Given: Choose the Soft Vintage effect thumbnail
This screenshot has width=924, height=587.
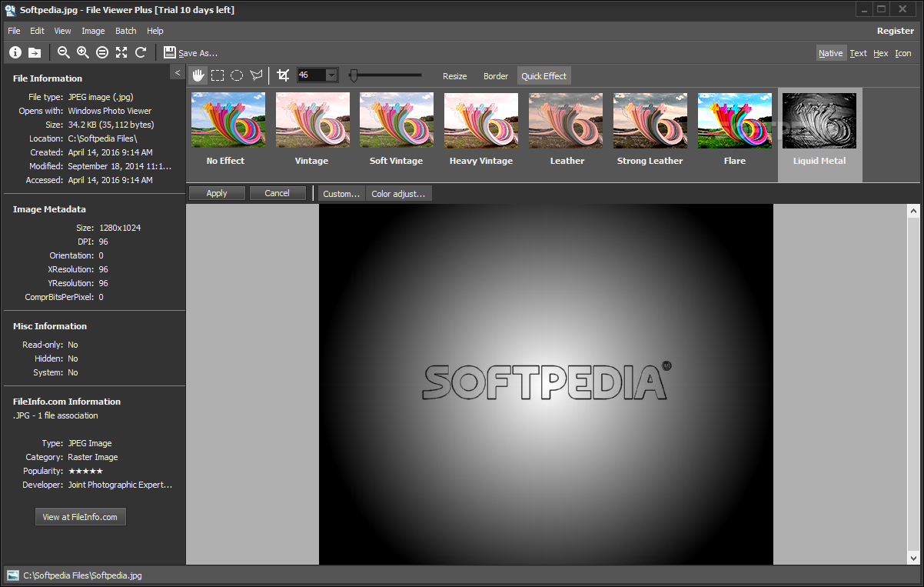Looking at the screenshot, I should point(397,120).
